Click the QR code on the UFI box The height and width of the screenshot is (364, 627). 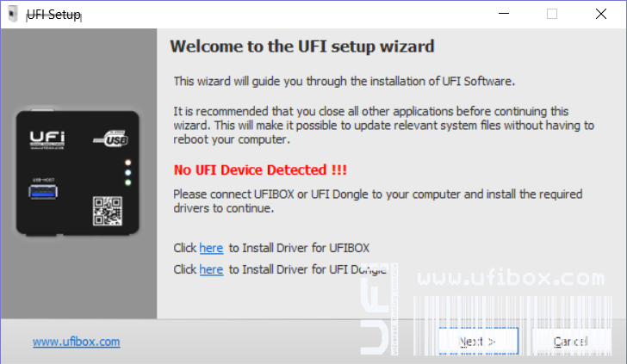click(x=105, y=211)
